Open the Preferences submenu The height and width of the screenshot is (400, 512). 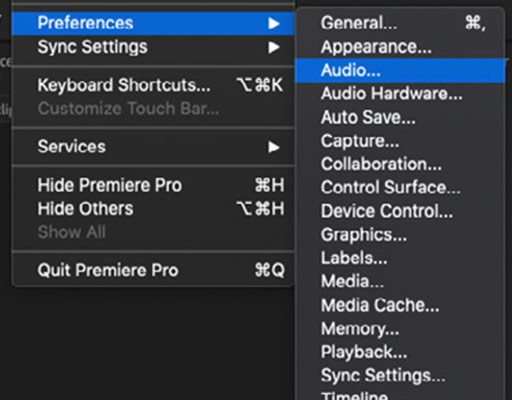153,23
